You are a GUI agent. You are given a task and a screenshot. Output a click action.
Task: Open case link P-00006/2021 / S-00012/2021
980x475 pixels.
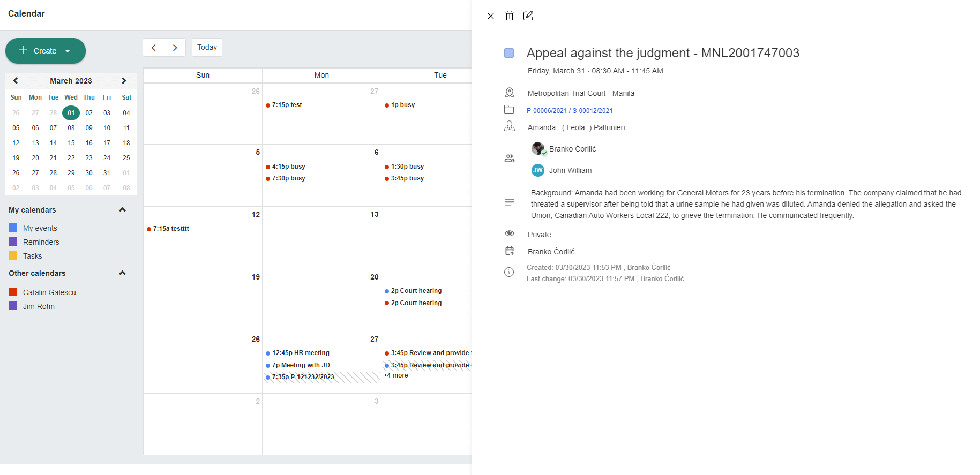[x=570, y=111]
